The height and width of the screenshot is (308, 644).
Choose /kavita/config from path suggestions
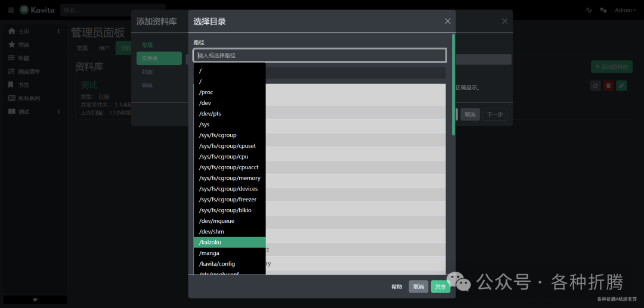(x=230, y=264)
